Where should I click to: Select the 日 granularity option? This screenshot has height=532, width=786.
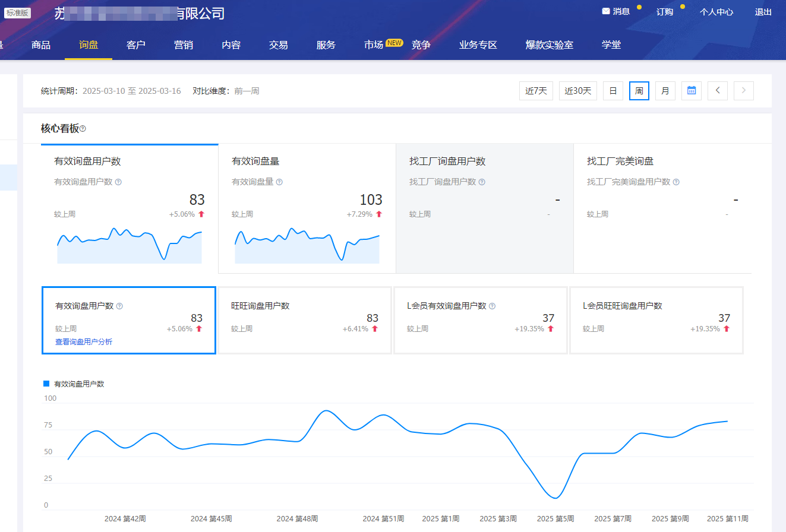[613, 91]
